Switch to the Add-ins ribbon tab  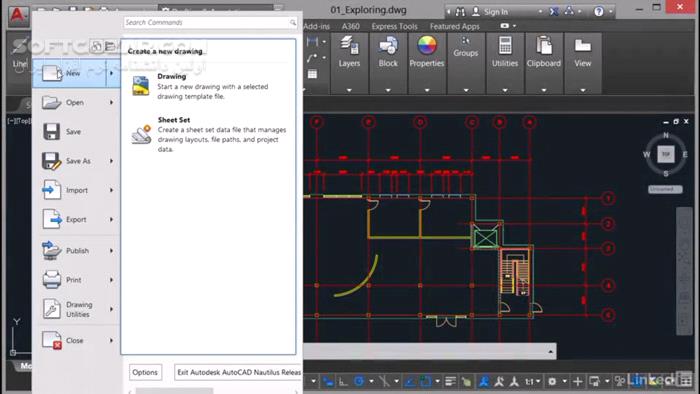click(317, 26)
